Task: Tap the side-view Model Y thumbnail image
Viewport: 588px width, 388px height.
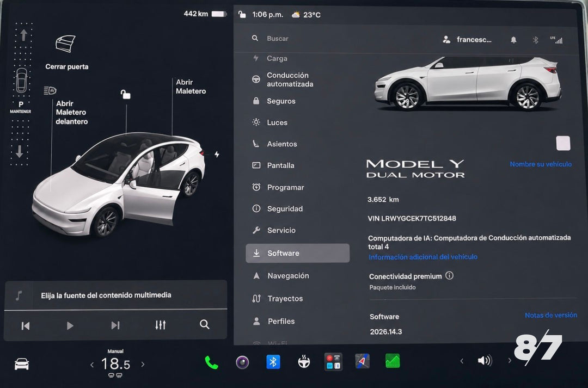Action: [x=468, y=84]
